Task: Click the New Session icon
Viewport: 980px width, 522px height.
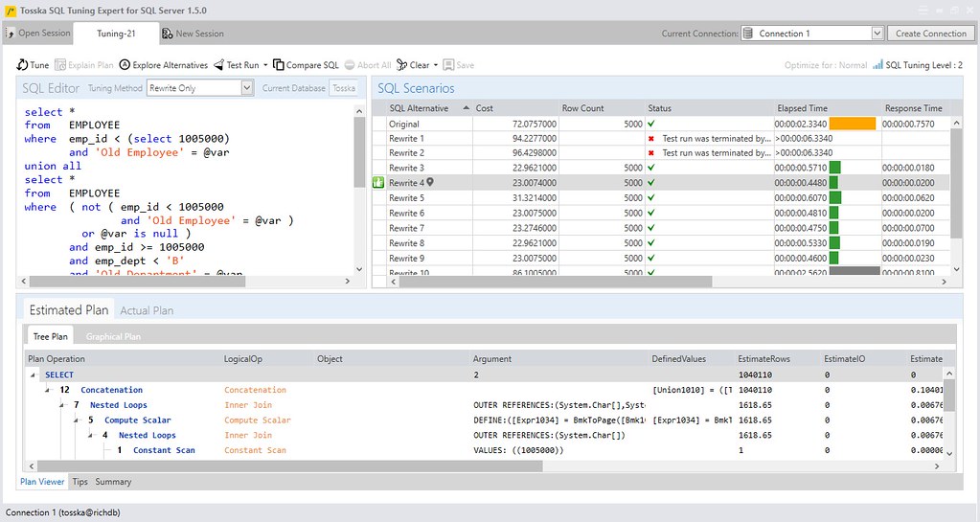Action: tap(168, 34)
